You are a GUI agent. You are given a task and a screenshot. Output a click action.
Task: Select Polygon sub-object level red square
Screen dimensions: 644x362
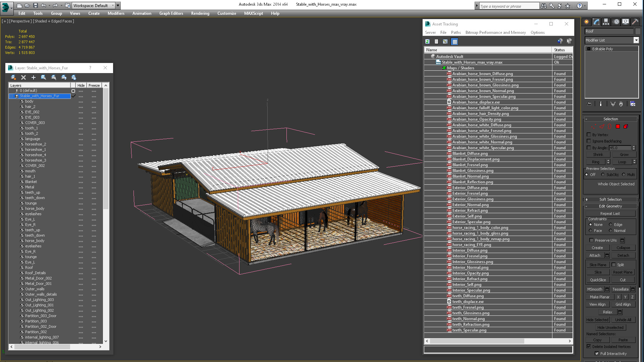coord(618,126)
